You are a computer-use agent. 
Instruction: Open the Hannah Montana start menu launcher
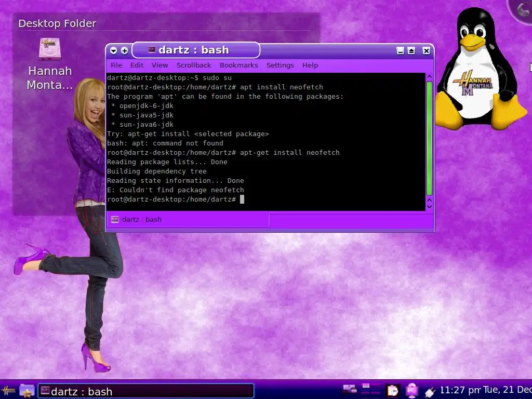coord(8,391)
